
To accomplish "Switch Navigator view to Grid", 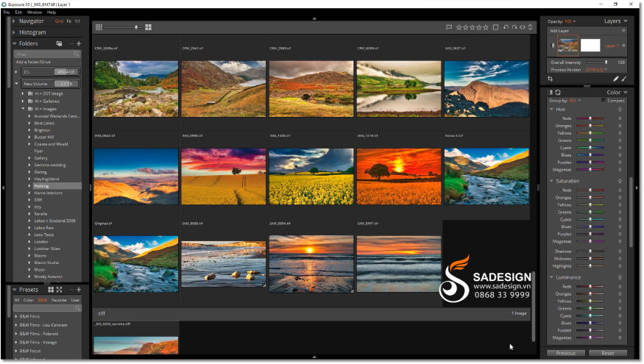I will pyautogui.click(x=59, y=21).
